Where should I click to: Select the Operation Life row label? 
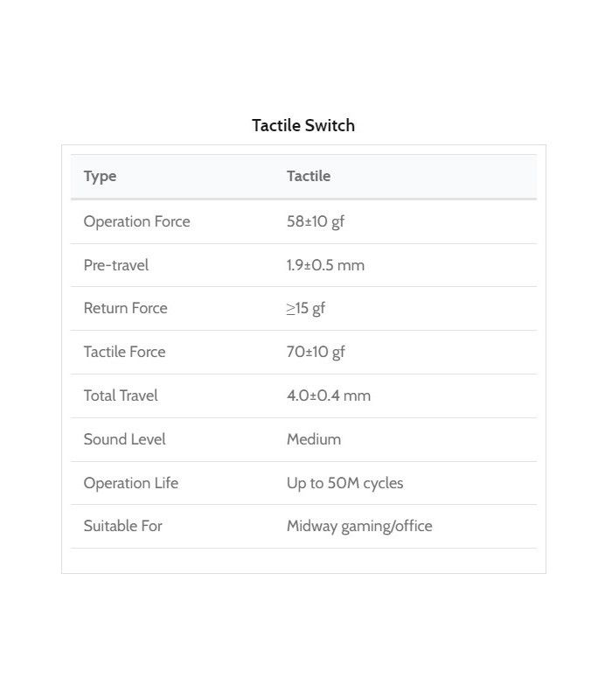tap(130, 483)
